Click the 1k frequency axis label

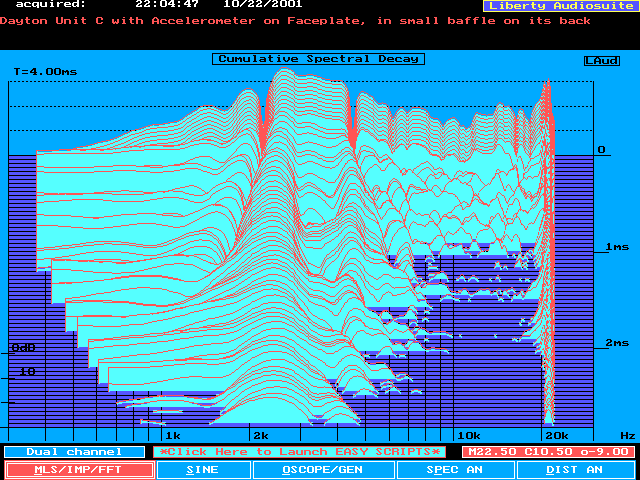pyautogui.click(x=172, y=436)
